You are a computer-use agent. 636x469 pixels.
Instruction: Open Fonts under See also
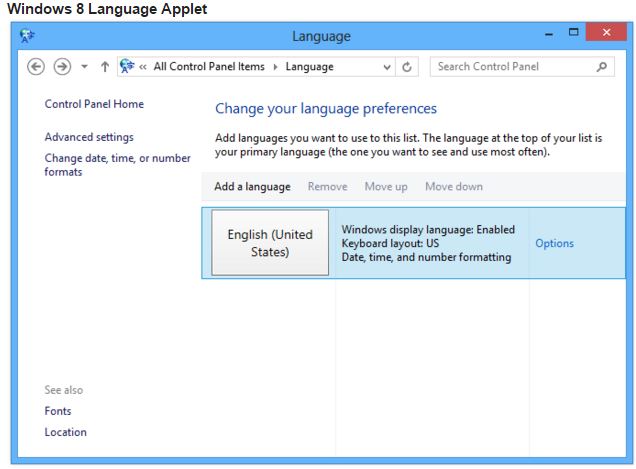coord(58,411)
